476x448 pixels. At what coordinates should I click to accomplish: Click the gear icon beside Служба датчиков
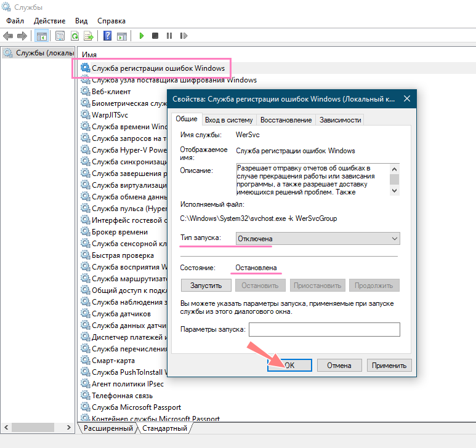pyautogui.click(x=86, y=313)
